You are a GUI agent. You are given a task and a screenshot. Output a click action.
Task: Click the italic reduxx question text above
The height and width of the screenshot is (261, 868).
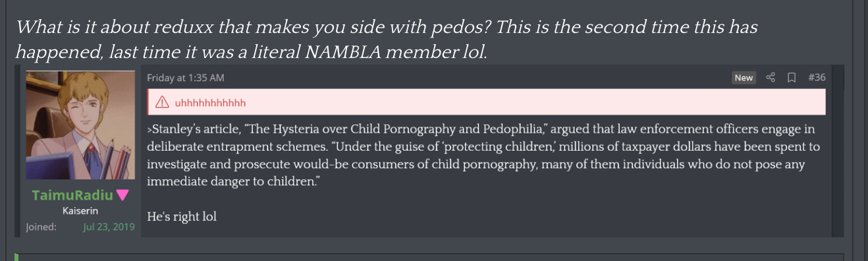[x=386, y=40]
